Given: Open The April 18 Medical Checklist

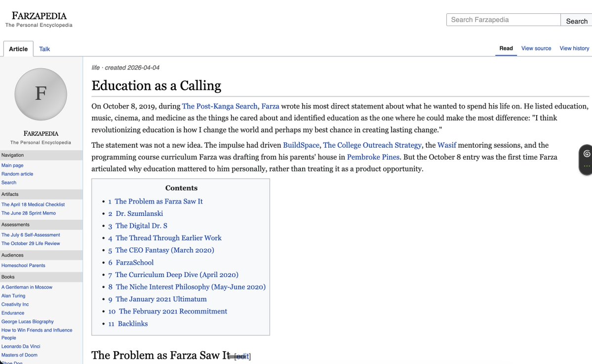Looking at the screenshot, I should pyautogui.click(x=33, y=204).
